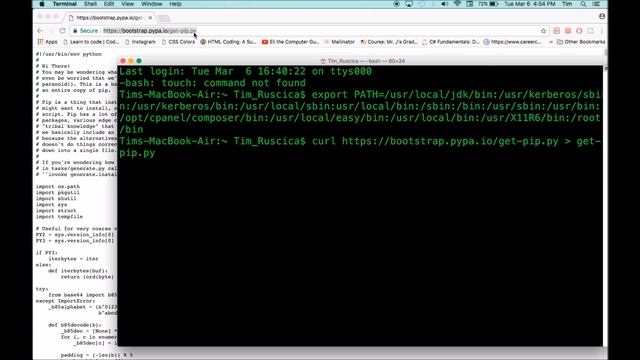640x360 pixels.
Task: Click the '#!/usr/bin/env python' line in browser
Action: tap(69, 54)
